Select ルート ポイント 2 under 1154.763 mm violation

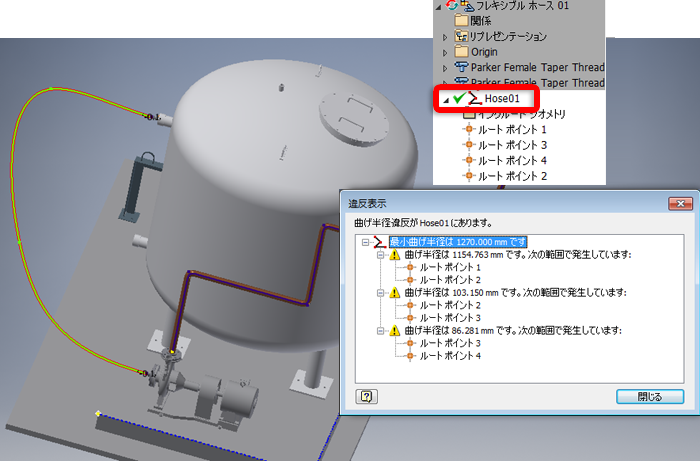click(450, 280)
